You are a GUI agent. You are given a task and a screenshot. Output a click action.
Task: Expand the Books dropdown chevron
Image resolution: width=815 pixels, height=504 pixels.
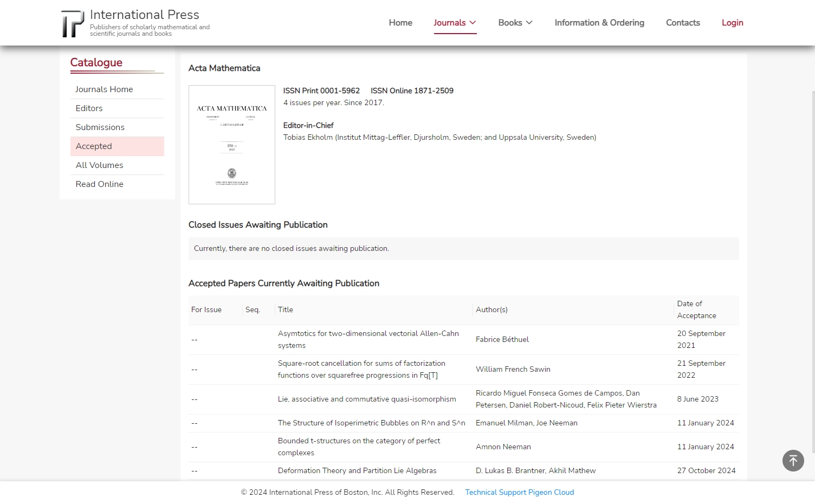[529, 23]
